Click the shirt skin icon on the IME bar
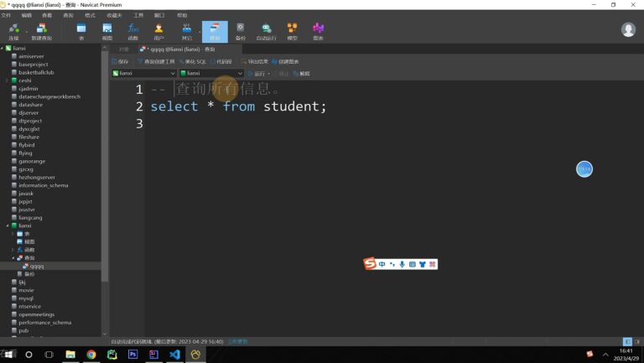 (x=423, y=264)
